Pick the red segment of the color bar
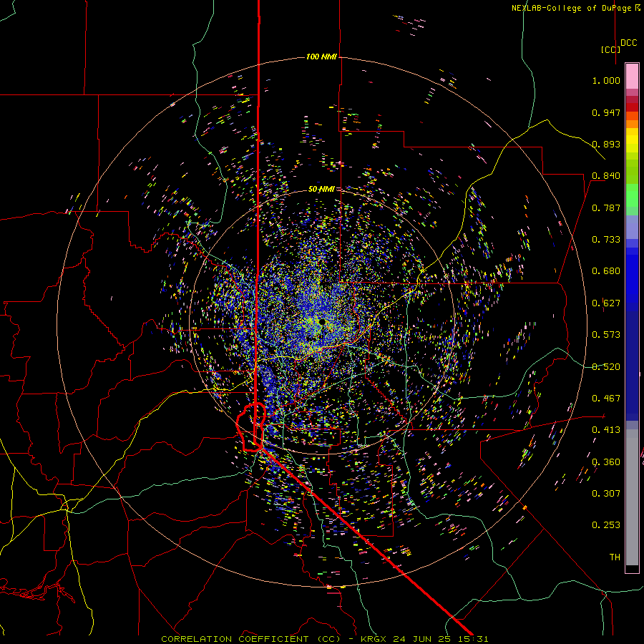This screenshot has width=644, height=644. coord(632,107)
